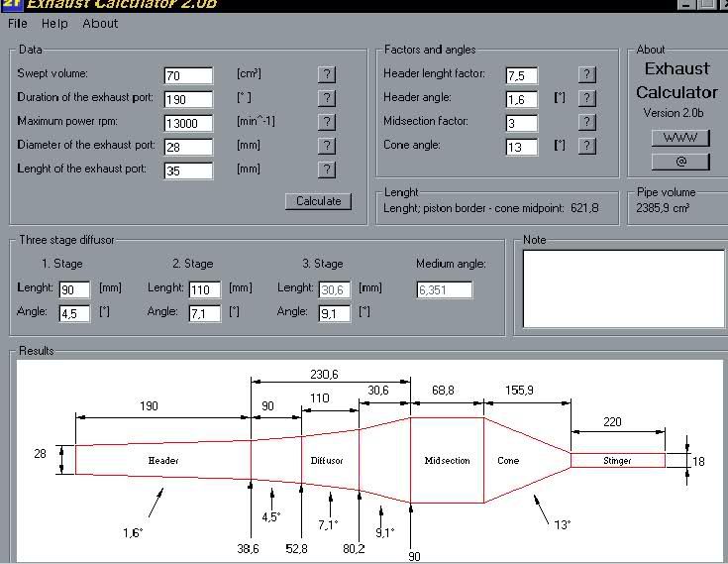
Task: Click the length value 621,8
Action: point(584,208)
